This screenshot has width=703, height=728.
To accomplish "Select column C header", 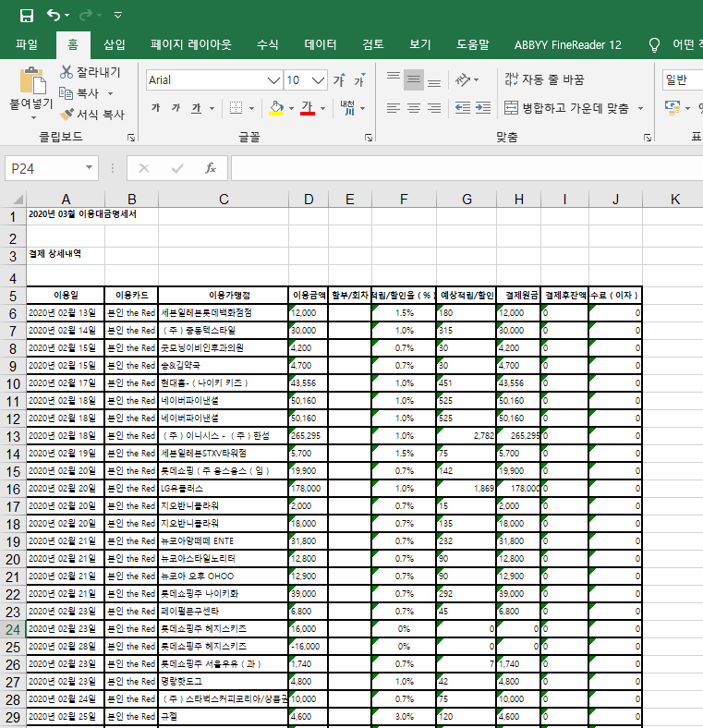I will 224,200.
